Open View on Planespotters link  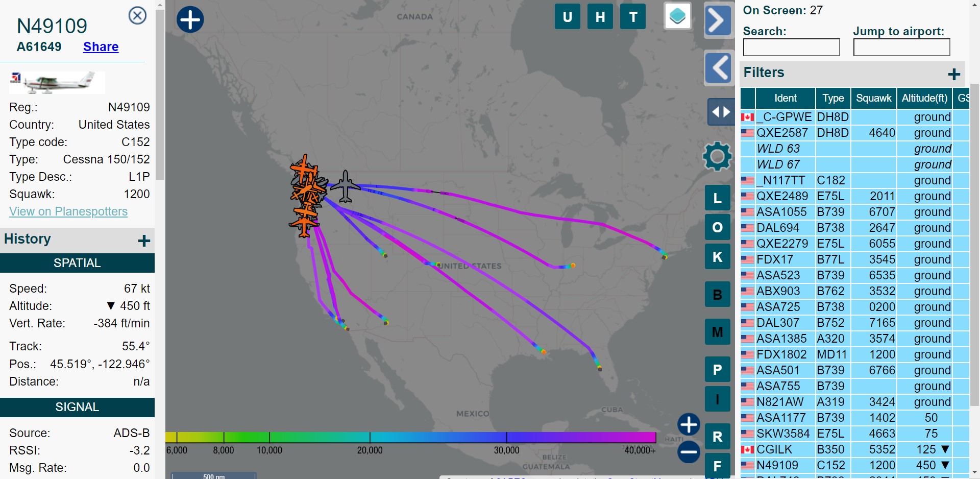[68, 211]
